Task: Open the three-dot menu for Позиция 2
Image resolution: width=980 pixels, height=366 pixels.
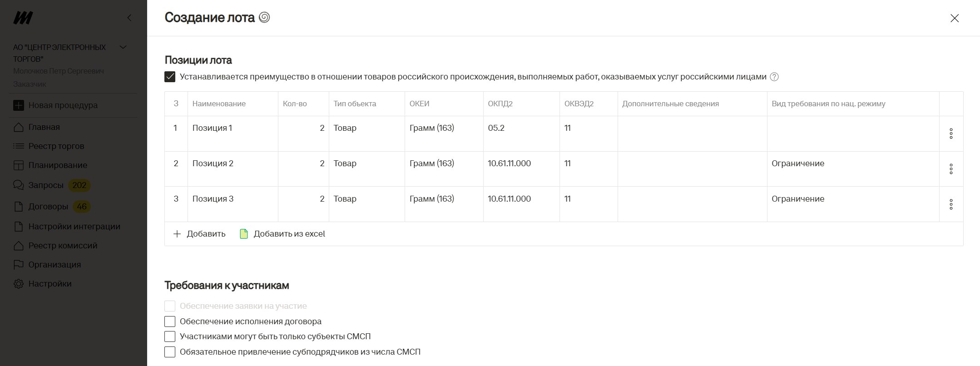Action: click(x=951, y=169)
